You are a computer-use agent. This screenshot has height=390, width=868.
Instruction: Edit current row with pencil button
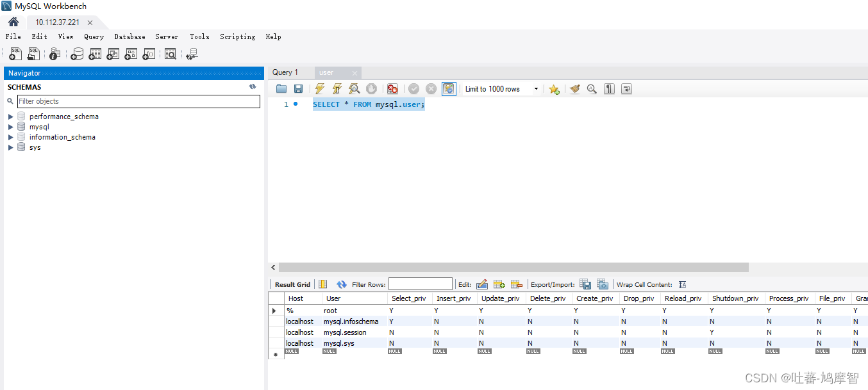coord(482,284)
